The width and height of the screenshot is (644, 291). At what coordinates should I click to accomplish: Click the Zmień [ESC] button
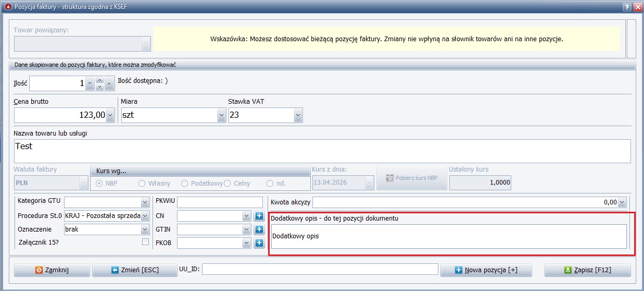(135, 270)
